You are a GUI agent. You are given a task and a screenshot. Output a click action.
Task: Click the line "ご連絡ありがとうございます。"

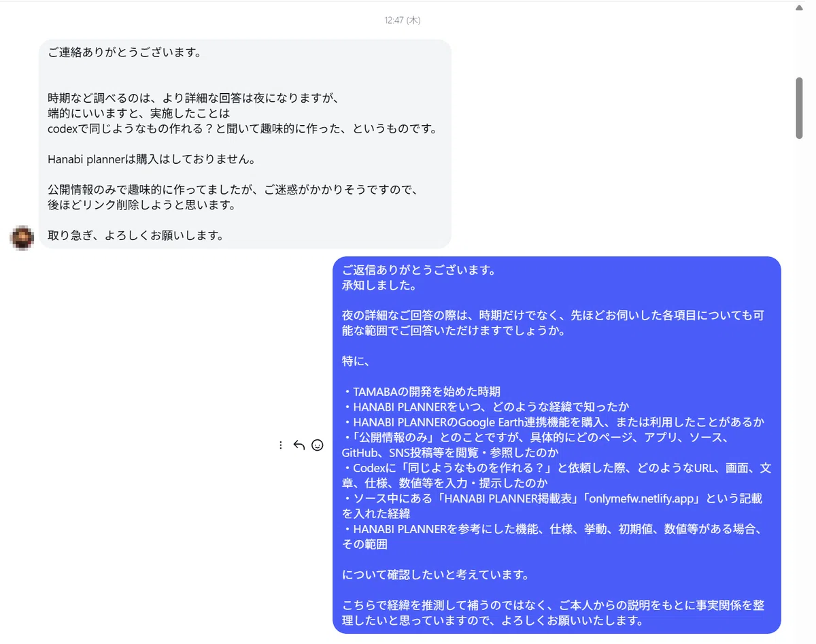click(124, 52)
